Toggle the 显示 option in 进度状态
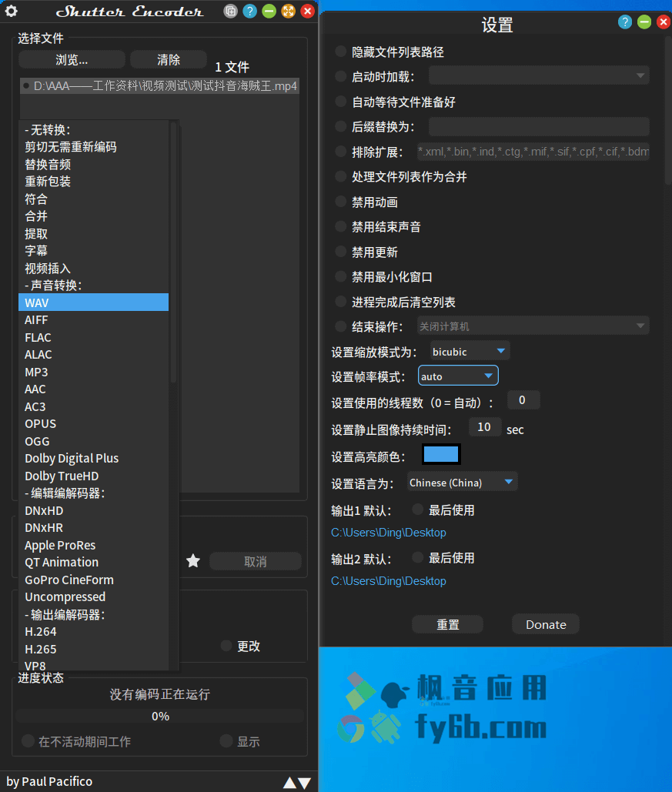 click(226, 741)
